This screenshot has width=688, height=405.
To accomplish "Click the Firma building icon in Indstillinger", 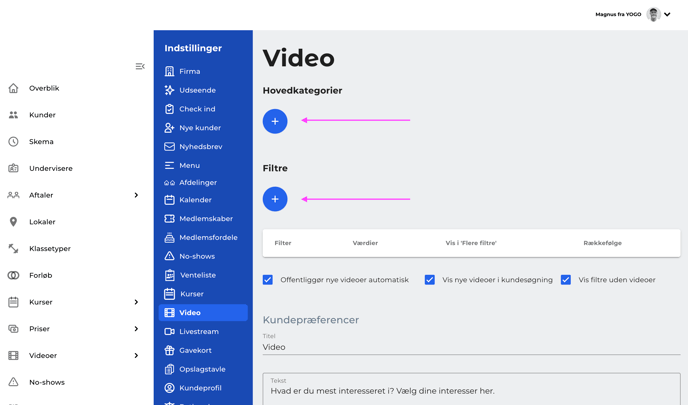I will (169, 71).
